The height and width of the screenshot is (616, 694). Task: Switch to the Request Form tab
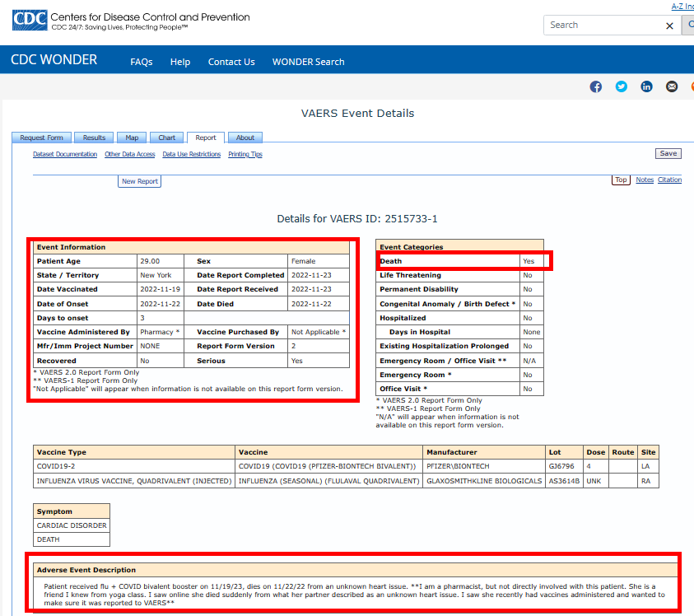[x=42, y=138]
